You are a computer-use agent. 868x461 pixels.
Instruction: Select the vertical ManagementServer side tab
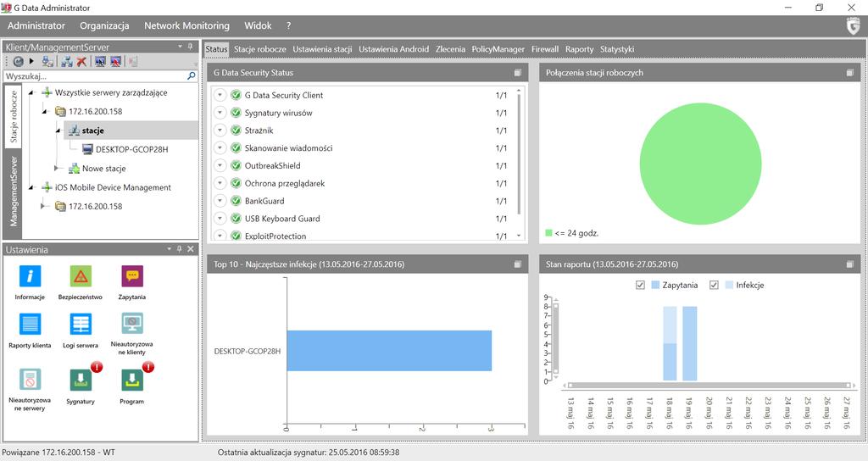tap(14, 191)
